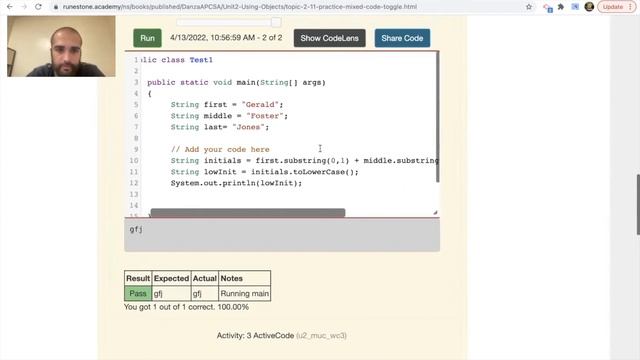
Task: Click the editor horizontal scrollbar thumb
Action: 248,212
